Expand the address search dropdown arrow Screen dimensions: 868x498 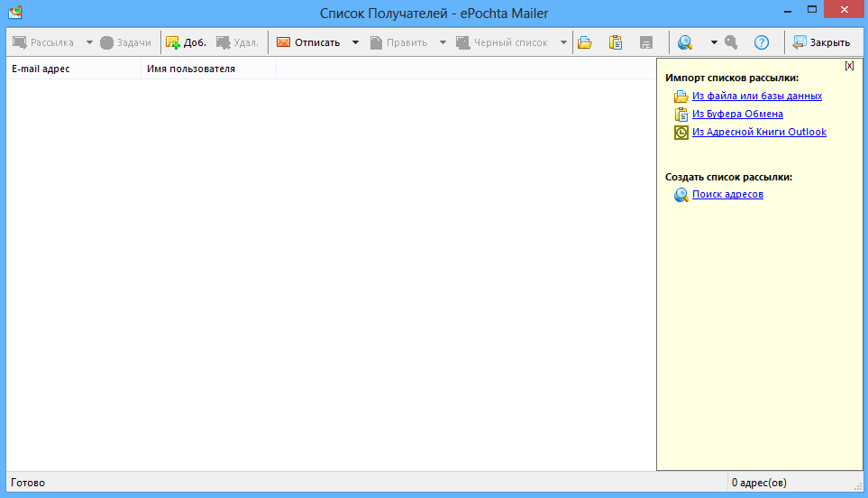pos(714,42)
